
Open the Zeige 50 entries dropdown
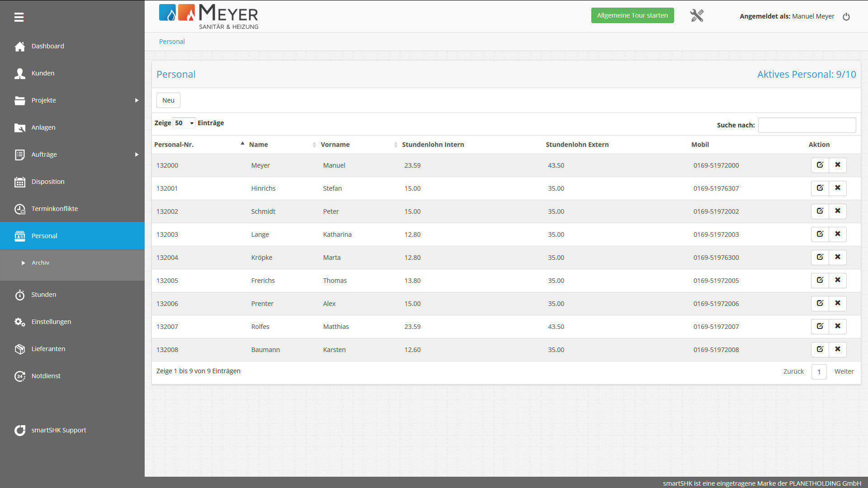184,123
